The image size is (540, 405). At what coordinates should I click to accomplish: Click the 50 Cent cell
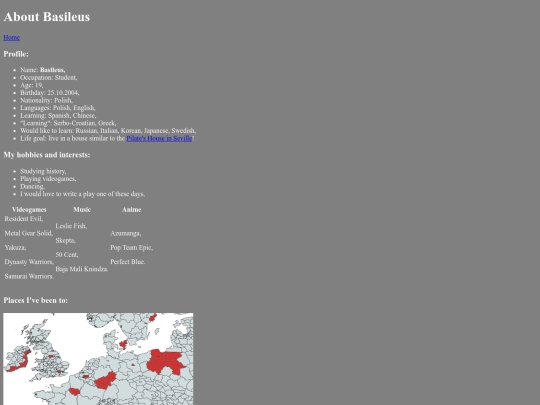pos(67,255)
